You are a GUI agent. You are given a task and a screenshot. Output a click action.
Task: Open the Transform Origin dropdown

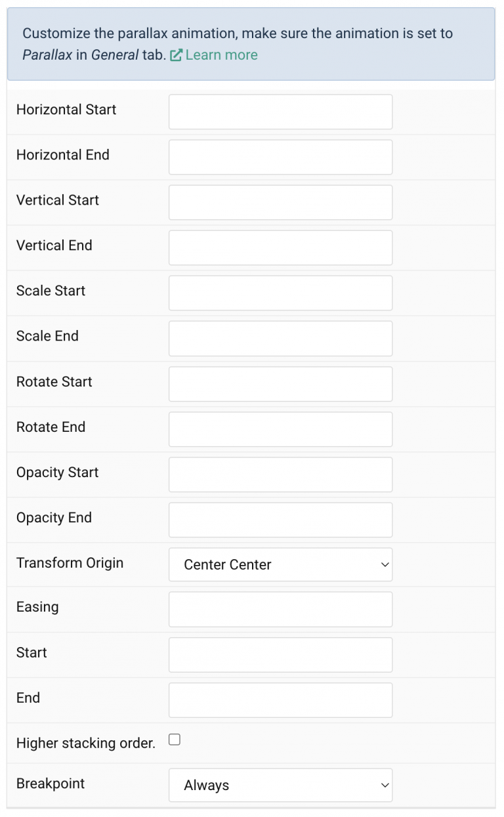[280, 564]
